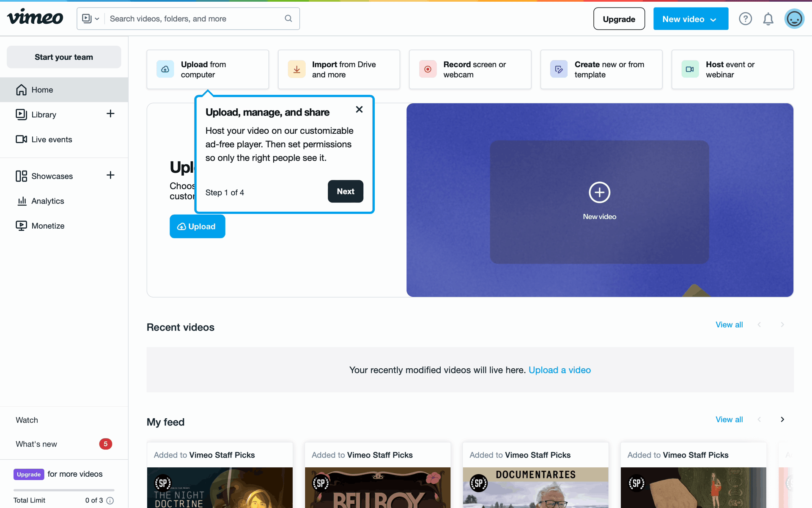Screen dimensions: 812x508
Task: Click View all for Recent videos
Action: (x=729, y=325)
